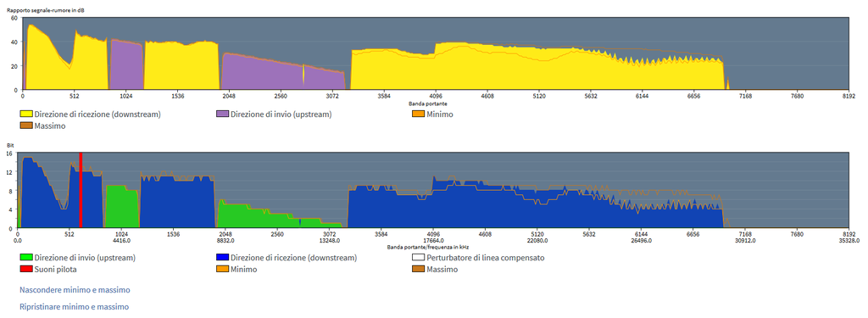Click Nascondere minimo e massimo link
Image resolution: width=868 pixels, height=318 pixels.
click(75, 290)
